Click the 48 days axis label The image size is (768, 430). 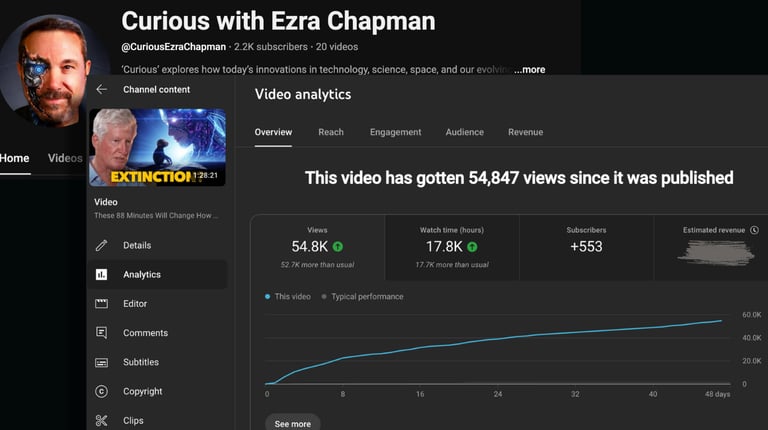click(x=718, y=394)
